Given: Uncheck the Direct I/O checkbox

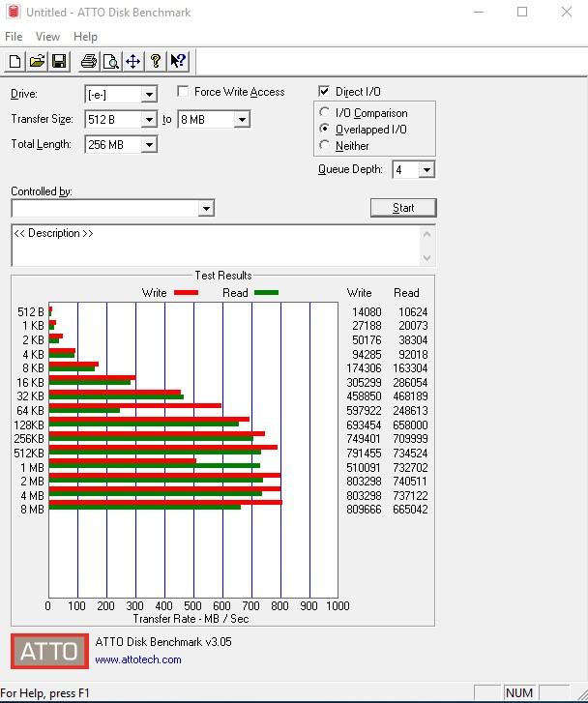Looking at the screenshot, I should (323, 91).
